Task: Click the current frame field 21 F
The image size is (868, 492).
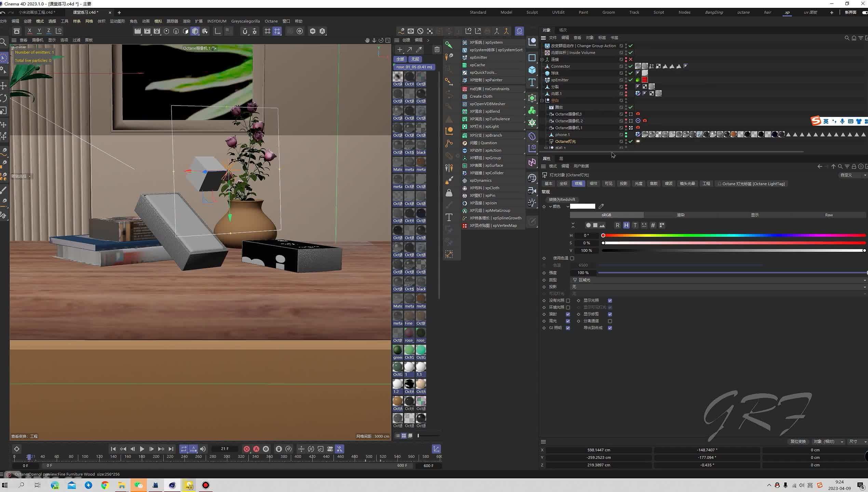Action: (225, 449)
